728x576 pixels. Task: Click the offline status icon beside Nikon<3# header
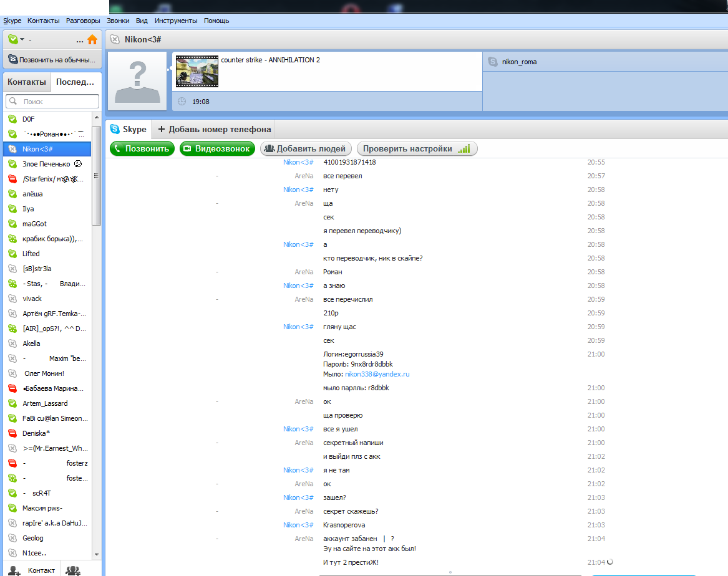115,39
